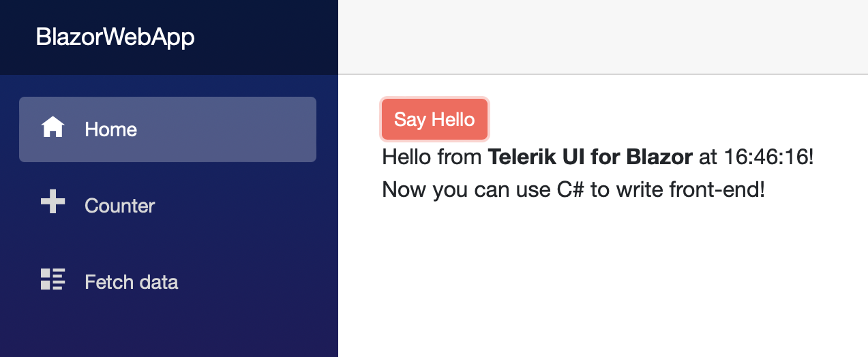
Task: Open the Home navigation label
Action: point(110,129)
